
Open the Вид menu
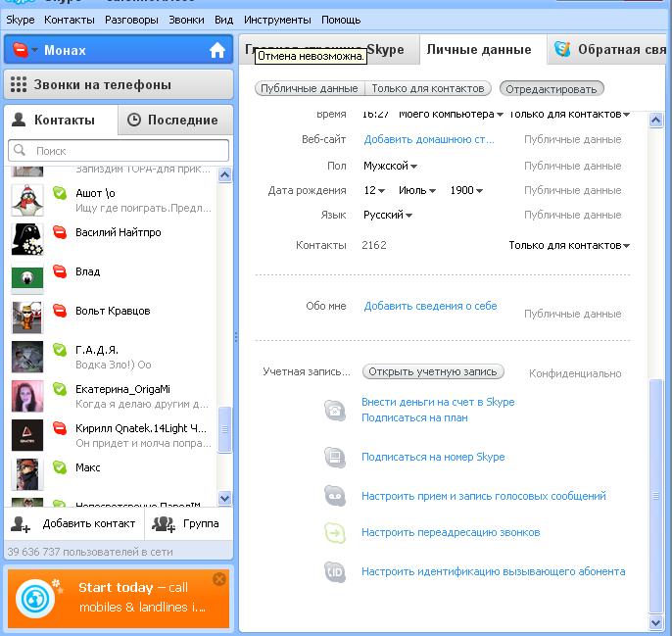223,20
